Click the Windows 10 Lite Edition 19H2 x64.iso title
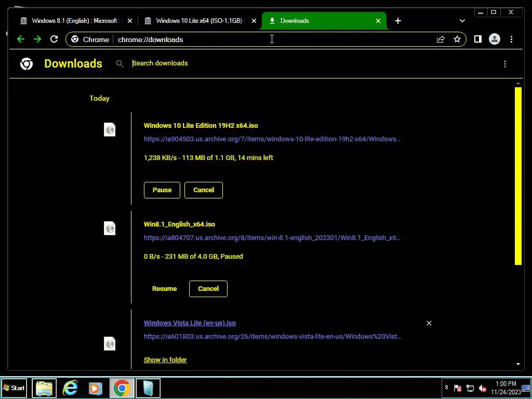 201,126
